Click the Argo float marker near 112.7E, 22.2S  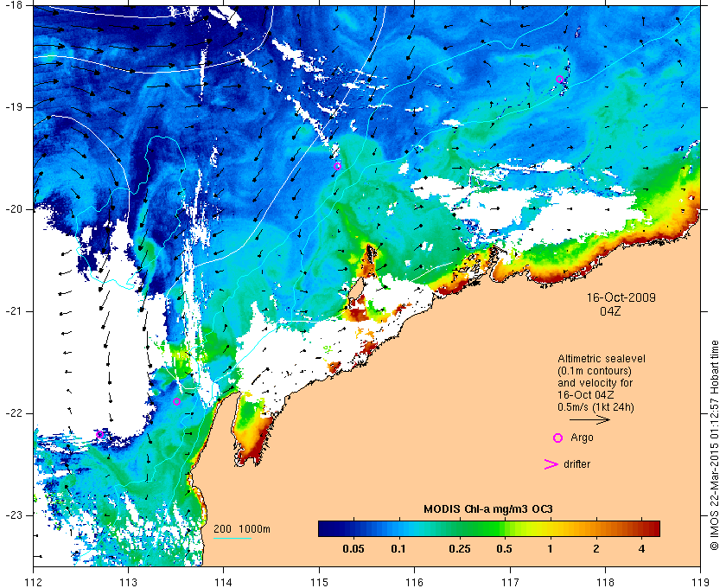(100, 435)
